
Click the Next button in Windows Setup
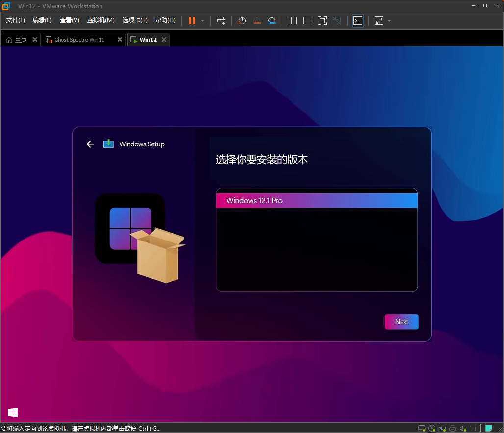click(x=402, y=322)
